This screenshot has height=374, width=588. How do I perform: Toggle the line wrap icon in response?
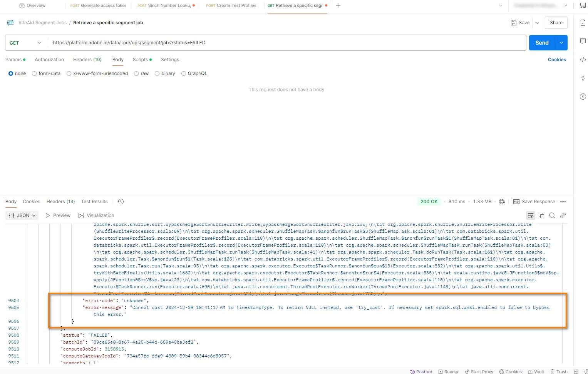pos(531,215)
